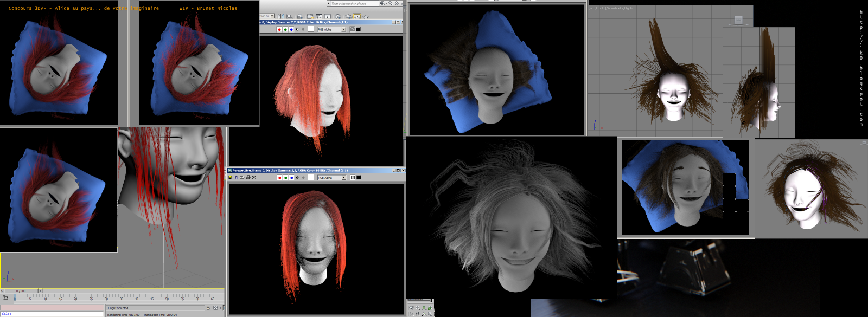
Task: Click the 'Rendering Time 0:31:09' status text
Action: [123, 315]
